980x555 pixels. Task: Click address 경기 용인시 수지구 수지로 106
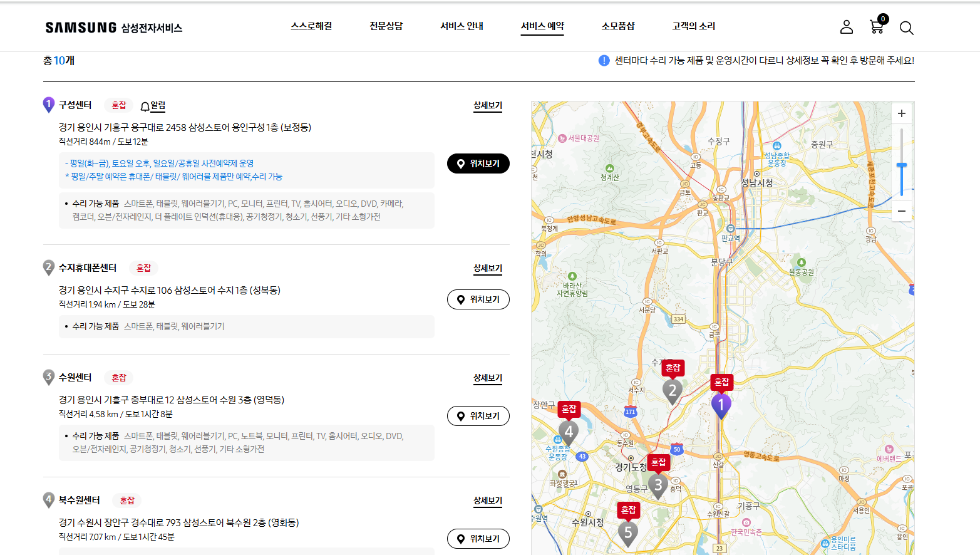[170, 290]
